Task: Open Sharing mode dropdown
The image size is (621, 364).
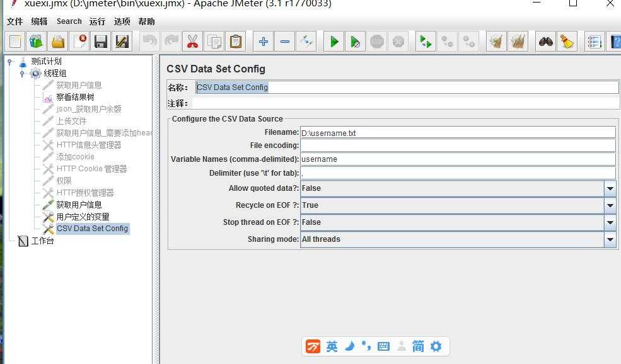Action: tap(610, 239)
